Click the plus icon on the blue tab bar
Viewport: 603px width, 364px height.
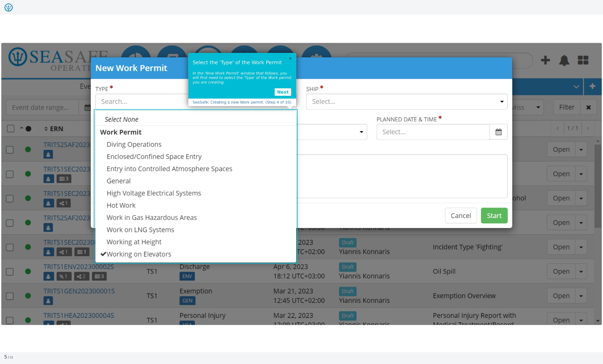click(592, 86)
